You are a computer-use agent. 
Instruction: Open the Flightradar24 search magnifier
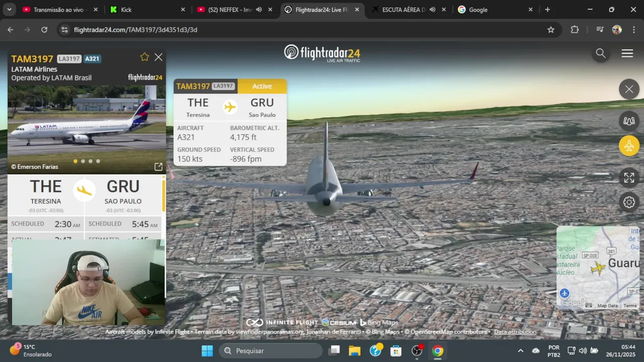click(601, 53)
